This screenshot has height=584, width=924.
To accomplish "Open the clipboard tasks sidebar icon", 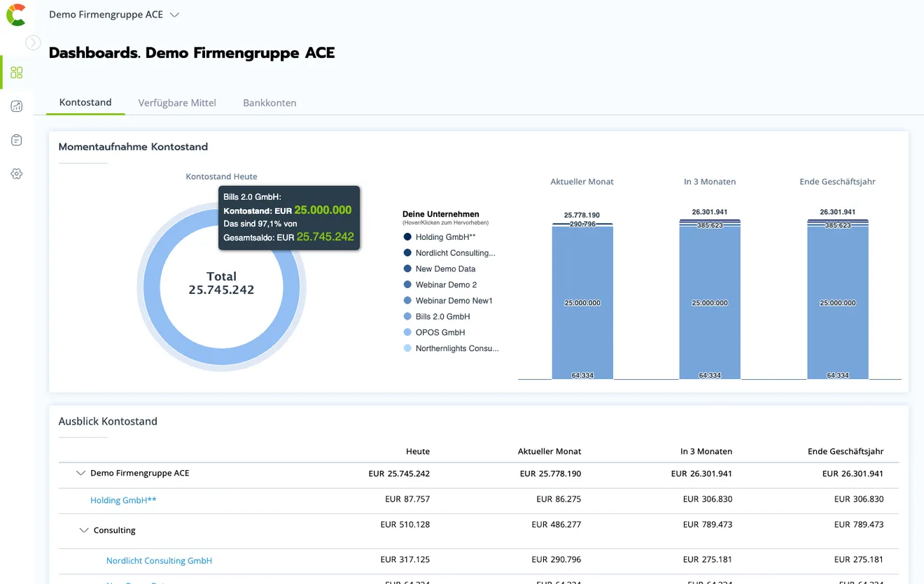I will 17,140.
